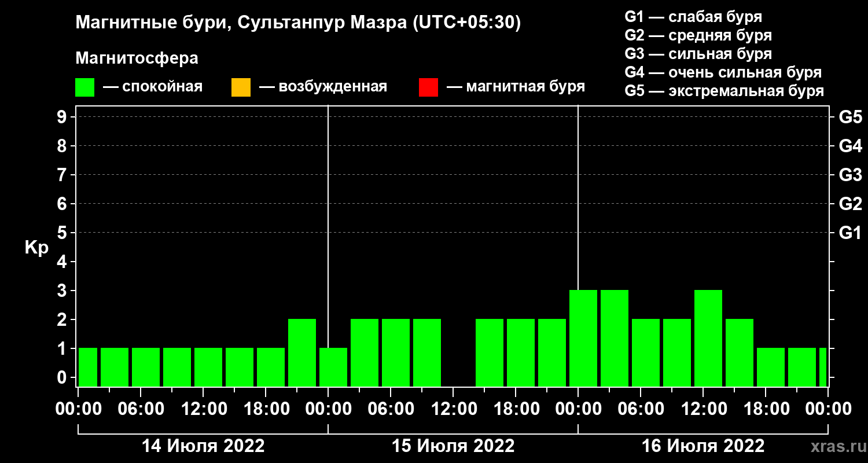
Task: Click the Kp 1 bar at 06:00 on 14 July
Action: click(x=146, y=367)
